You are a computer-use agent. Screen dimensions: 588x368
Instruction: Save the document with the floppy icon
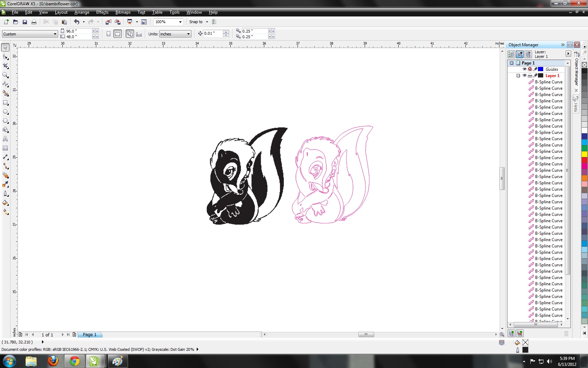point(25,22)
